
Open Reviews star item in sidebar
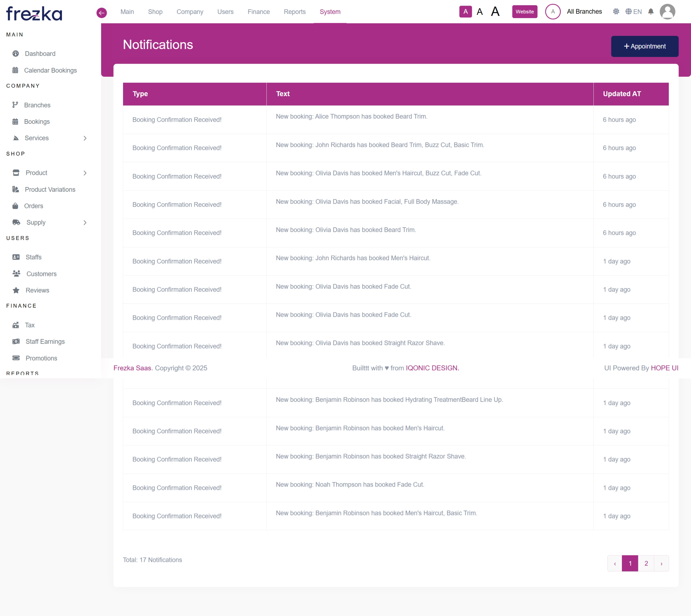pyautogui.click(x=37, y=290)
